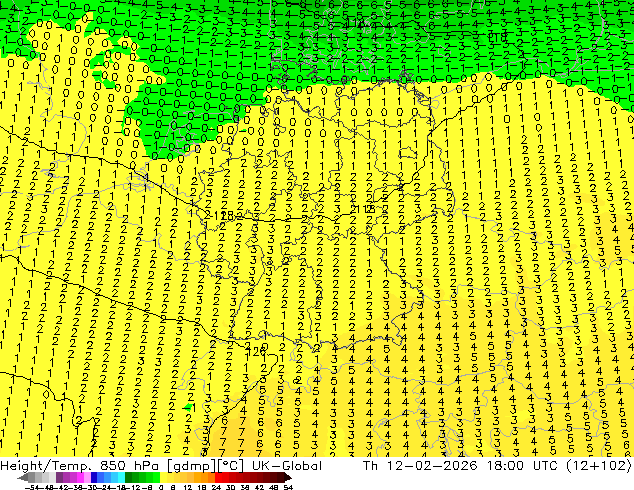Click the '120' contour label on the map
634x490 pixels.
coord(256,351)
